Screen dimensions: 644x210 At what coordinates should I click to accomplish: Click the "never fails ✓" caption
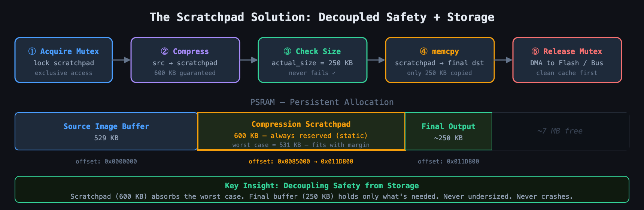click(x=312, y=73)
